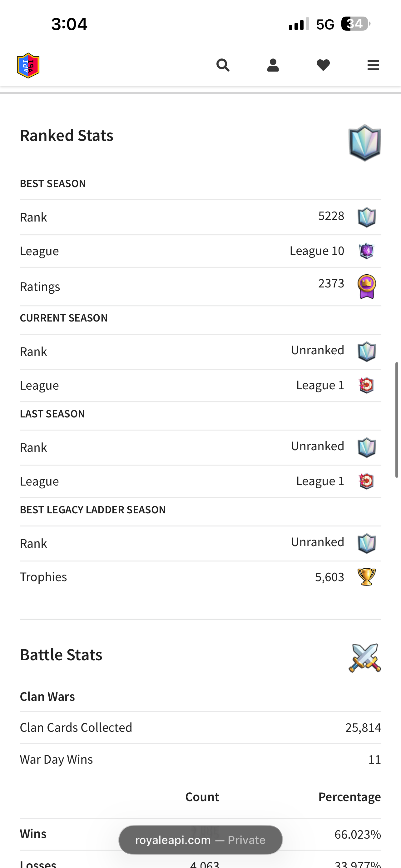
Task: Click the page scrollbar handle
Action: click(x=397, y=420)
